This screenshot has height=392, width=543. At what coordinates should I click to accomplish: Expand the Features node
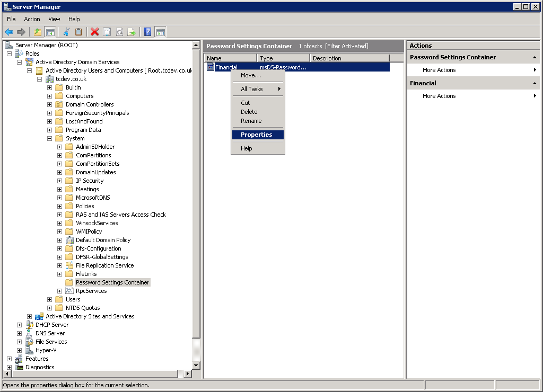tap(10, 359)
